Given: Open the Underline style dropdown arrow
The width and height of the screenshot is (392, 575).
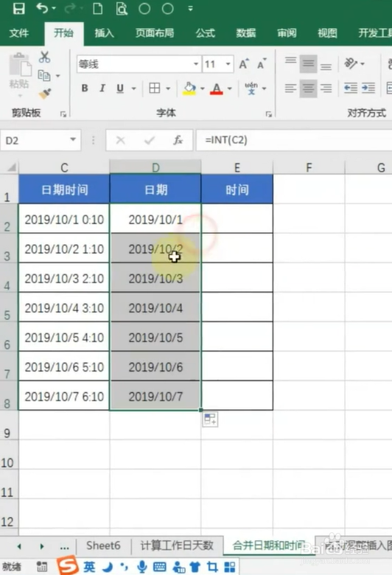Looking at the screenshot, I should pos(134,88).
